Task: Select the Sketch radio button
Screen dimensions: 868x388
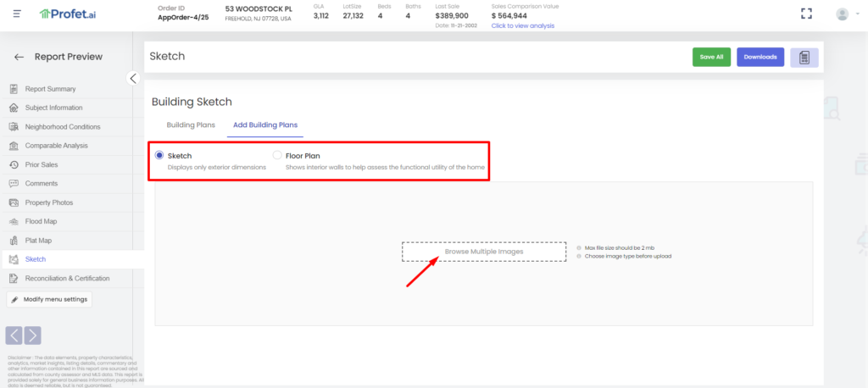Action: pyautogui.click(x=159, y=156)
